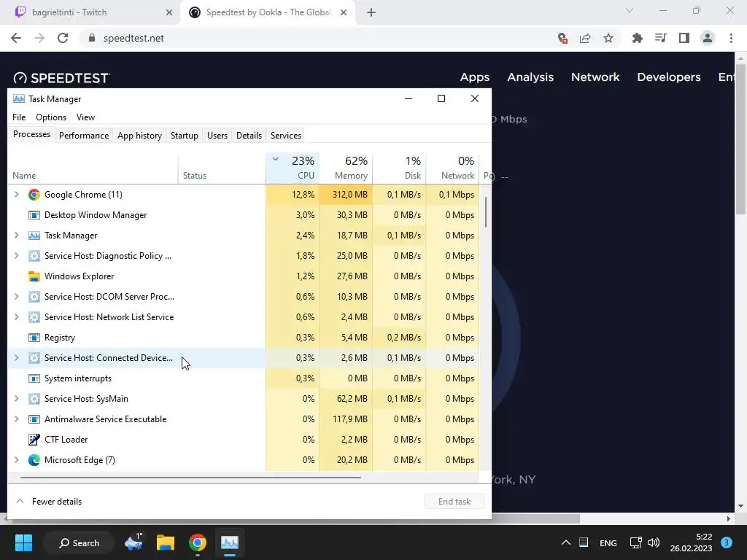Image resolution: width=747 pixels, height=560 pixels.
Task: Switch to the App history tab
Action: [139, 136]
